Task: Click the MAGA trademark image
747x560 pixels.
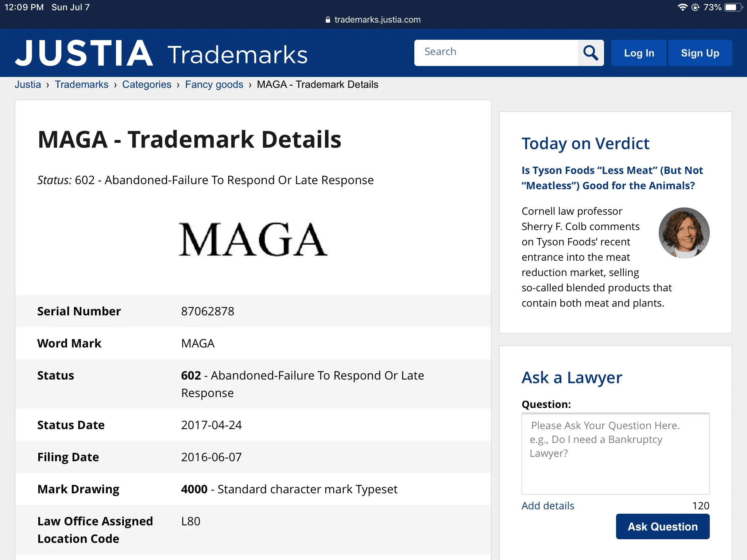Action: point(253,240)
